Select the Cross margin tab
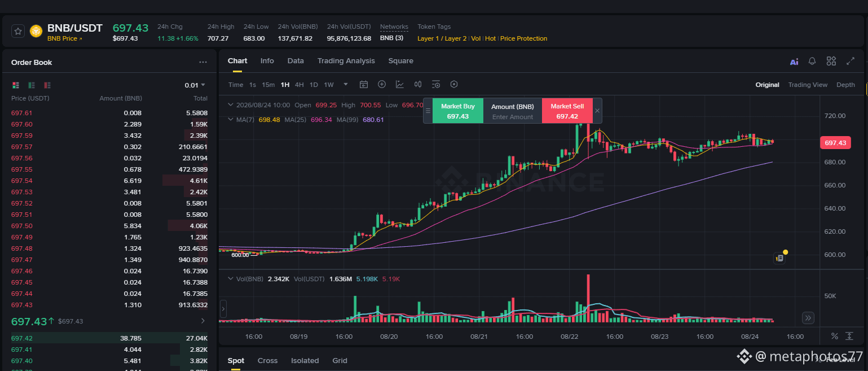The height and width of the screenshot is (371, 868). [x=268, y=360]
